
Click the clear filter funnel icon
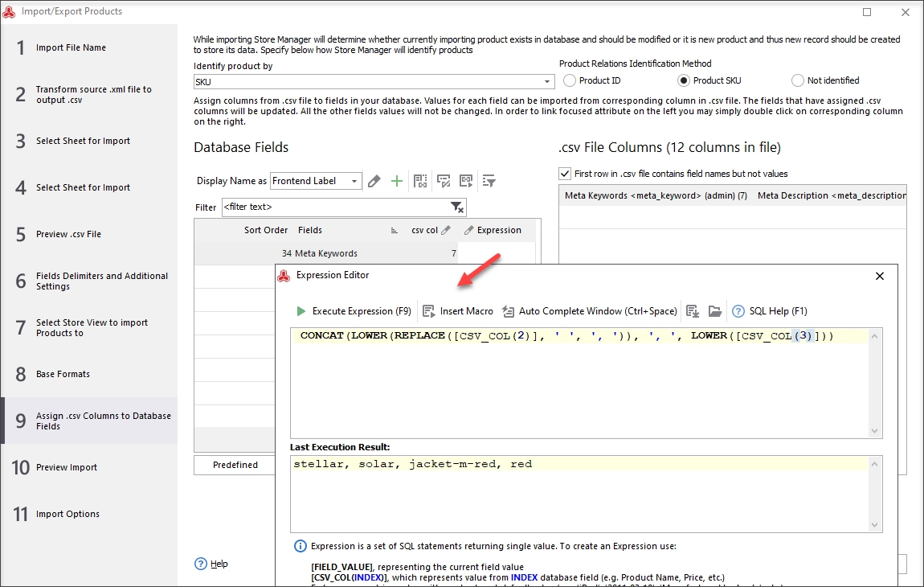point(456,207)
